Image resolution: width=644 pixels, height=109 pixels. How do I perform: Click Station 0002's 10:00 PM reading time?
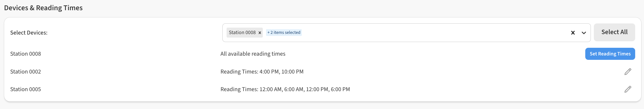point(292,72)
